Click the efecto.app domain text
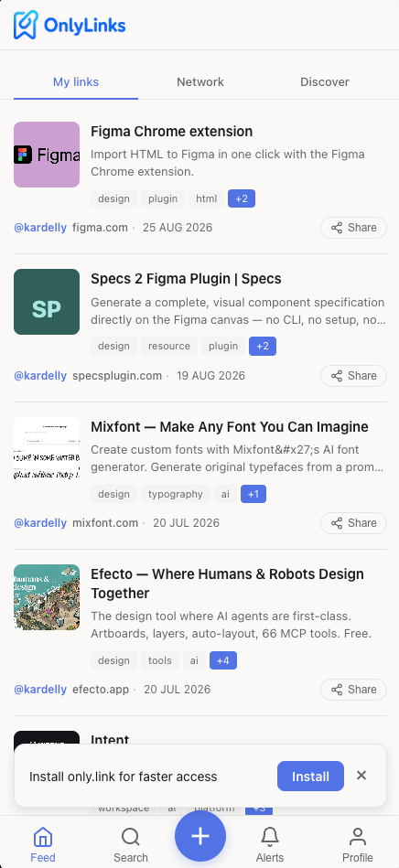 [x=101, y=690]
